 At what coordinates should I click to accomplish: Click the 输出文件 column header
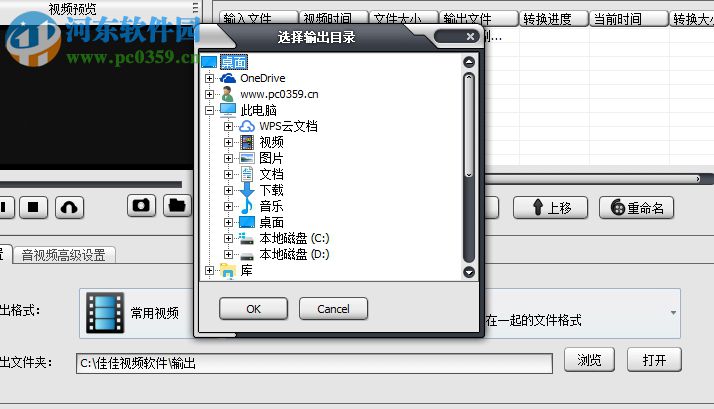(x=479, y=19)
